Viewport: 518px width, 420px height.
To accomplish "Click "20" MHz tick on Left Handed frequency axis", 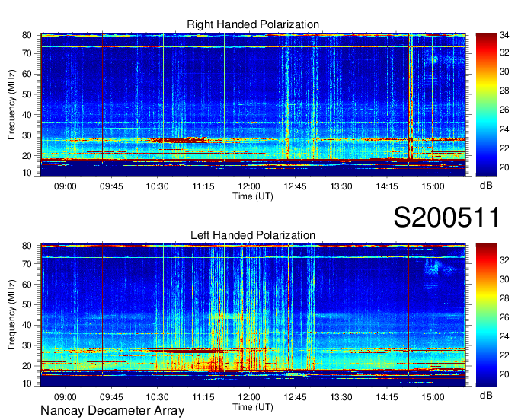I will tap(27, 366).
